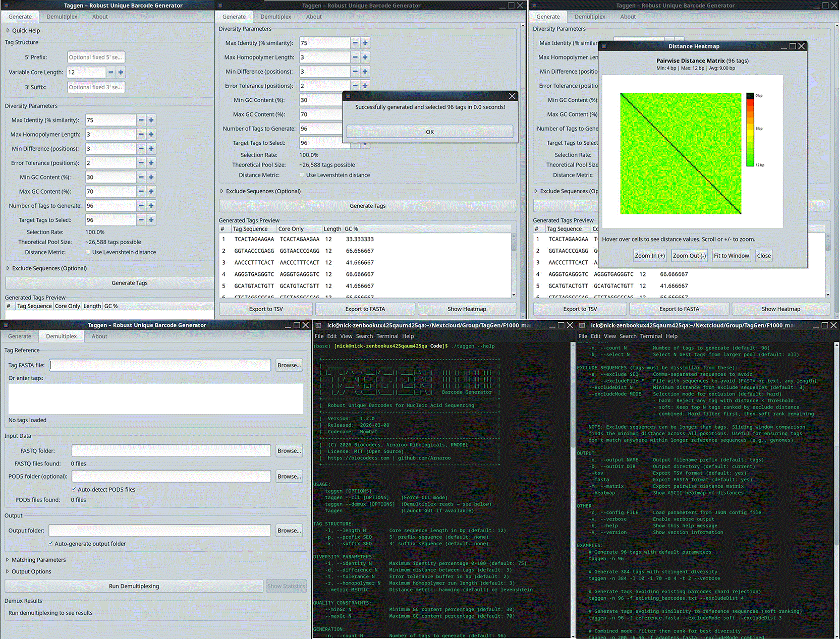The image size is (840, 639).
Task: Open Terminal menu in left terminal window
Action: tap(387, 336)
